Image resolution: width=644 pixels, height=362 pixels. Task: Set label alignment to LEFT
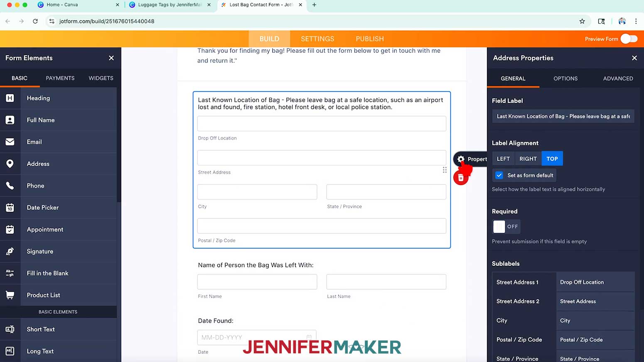(503, 159)
